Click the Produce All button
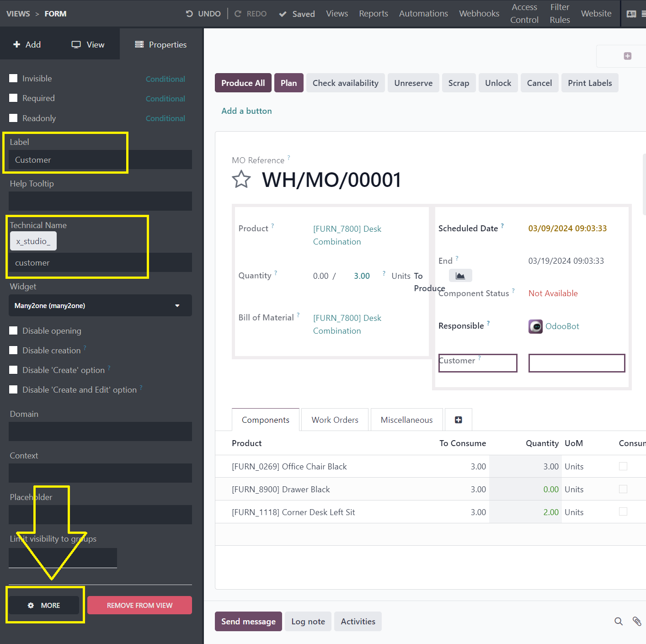This screenshot has height=644, width=646. click(x=243, y=83)
